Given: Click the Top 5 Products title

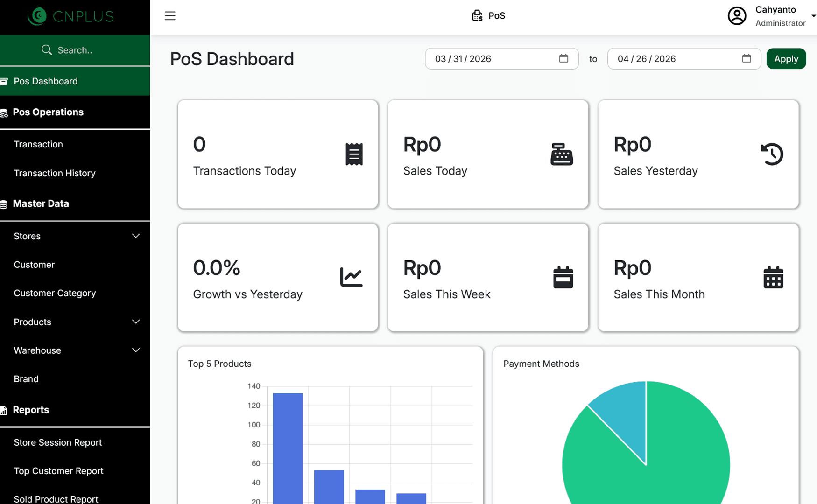Looking at the screenshot, I should pyautogui.click(x=219, y=364).
